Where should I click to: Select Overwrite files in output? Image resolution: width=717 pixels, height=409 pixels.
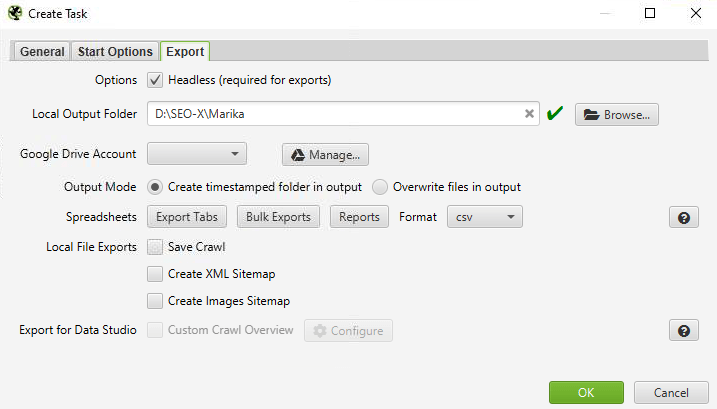pyautogui.click(x=380, y=187)
